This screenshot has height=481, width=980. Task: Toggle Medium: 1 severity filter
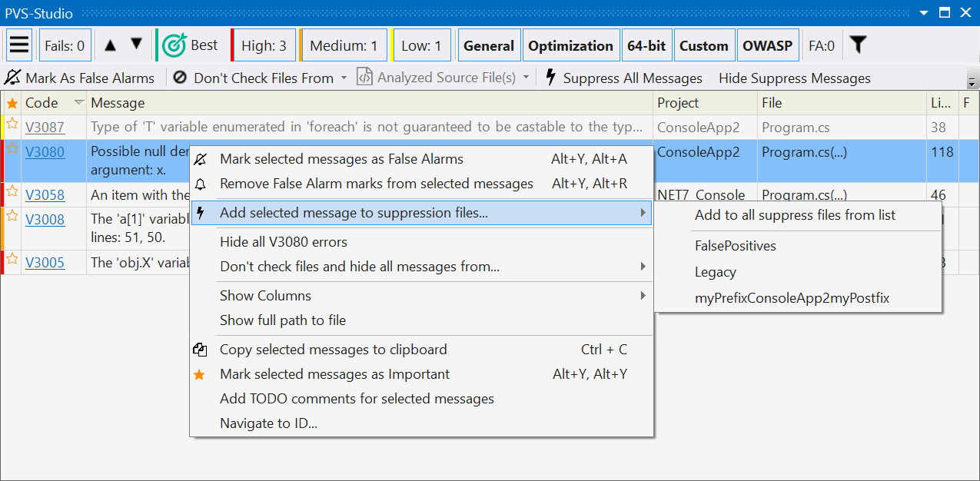(x=343, y=46)
